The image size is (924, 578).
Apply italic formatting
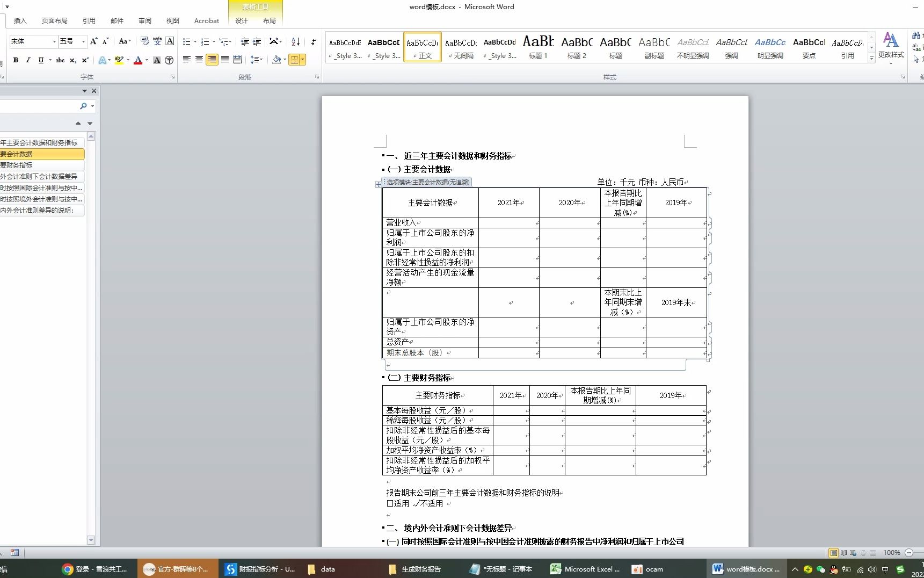point(28,60)
